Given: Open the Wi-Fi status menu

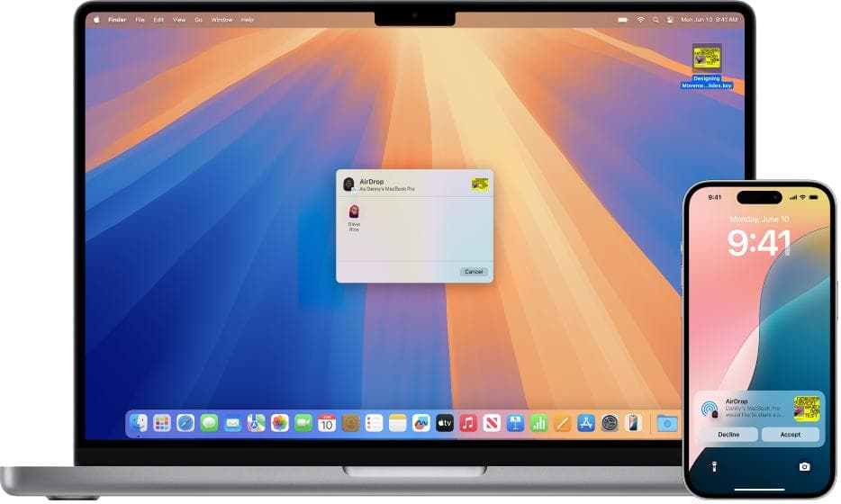Looking at the screenshot, I should 640,19.
